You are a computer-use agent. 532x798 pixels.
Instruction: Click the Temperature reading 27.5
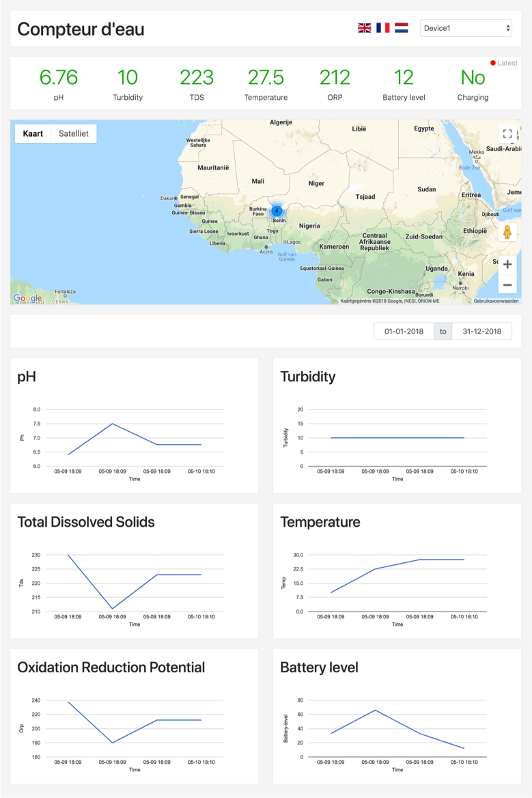coord(266,77)
